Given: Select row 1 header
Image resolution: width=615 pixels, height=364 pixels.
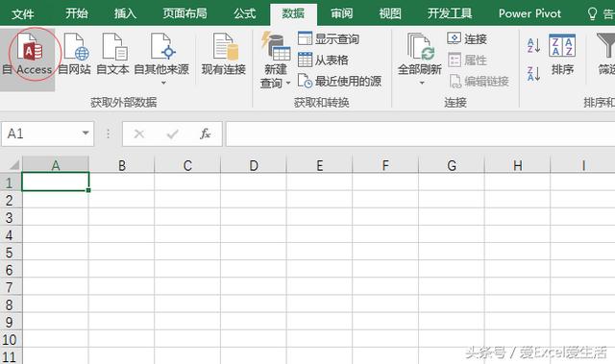Looking at the screenshot, I should pos(11,182).
